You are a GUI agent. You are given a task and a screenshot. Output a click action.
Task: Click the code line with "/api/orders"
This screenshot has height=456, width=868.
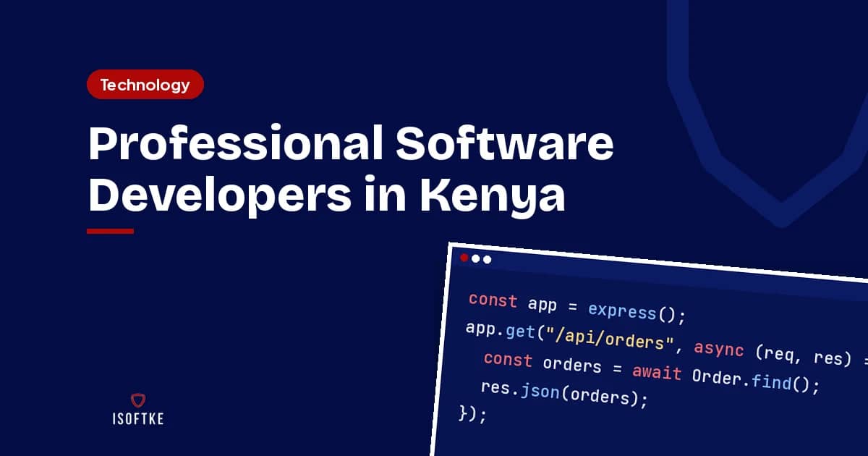click(665, 343)
